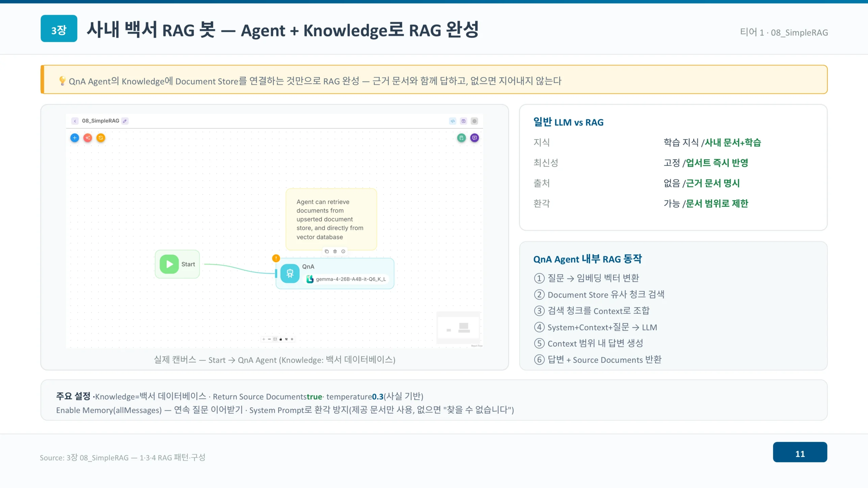Click the 'true' value after Return Source Documents
This screenshot has width=868, height=488.
click(x=314, y=396)
